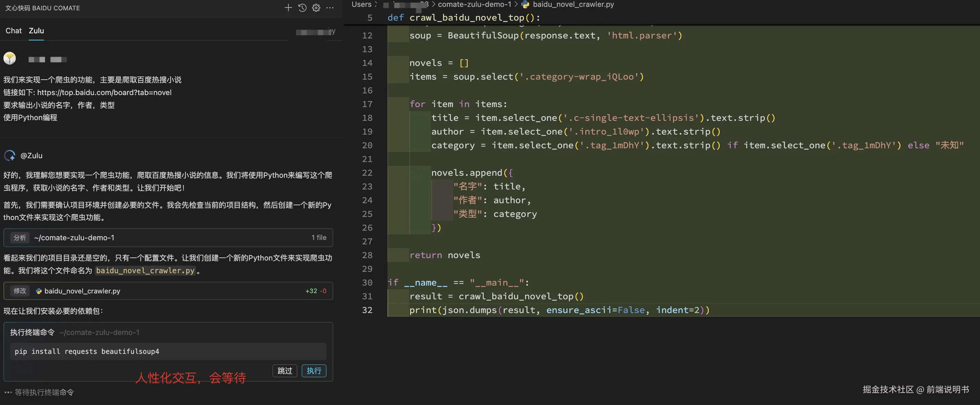Click the three-dot more options icon
This screenshot has width=980, height=405.
coord(330,8)
